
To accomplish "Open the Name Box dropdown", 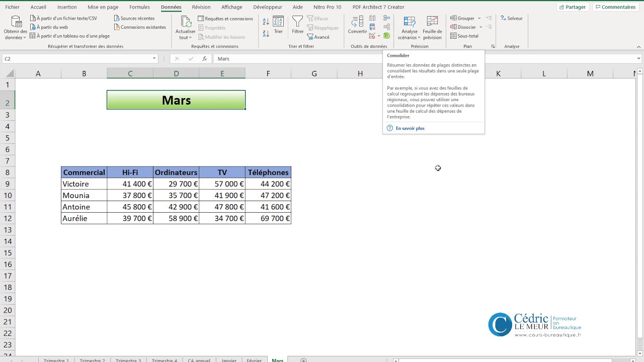I will 154,59.
